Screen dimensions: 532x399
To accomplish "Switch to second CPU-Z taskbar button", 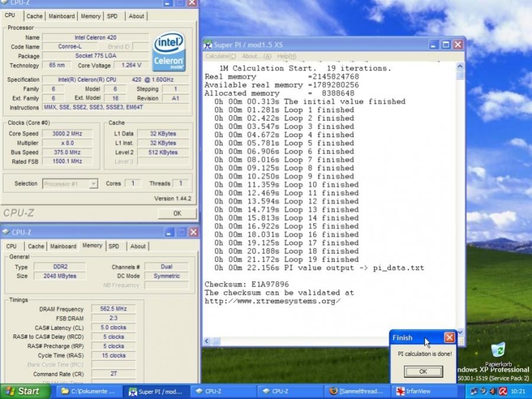I will click(x=290, y=391).
